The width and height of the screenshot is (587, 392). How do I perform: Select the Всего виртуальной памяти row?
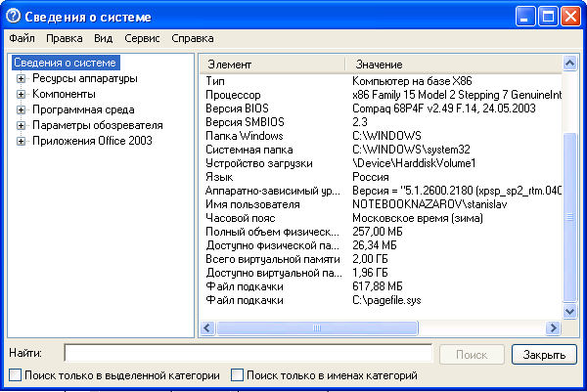click(381, 259)
